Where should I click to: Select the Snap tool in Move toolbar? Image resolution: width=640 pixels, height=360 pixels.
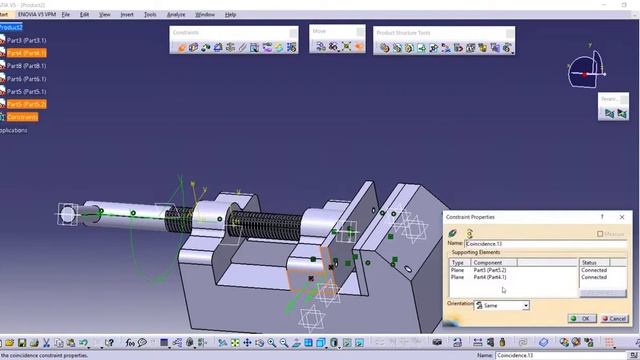coord(333,47)
